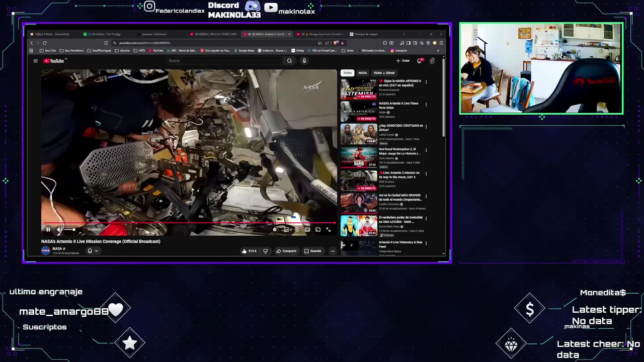Click the Compartir share button
This screenshot has width=644, height=362.
point(287,251)
